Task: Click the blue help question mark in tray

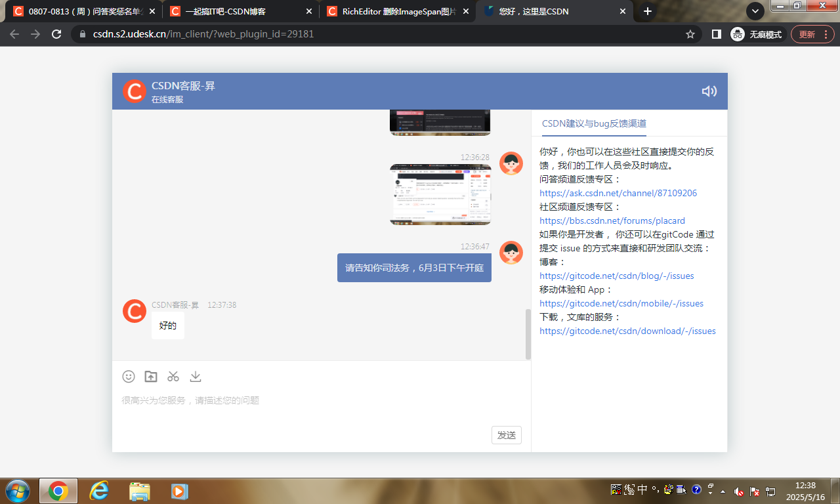Action: (x=696, y=490)
